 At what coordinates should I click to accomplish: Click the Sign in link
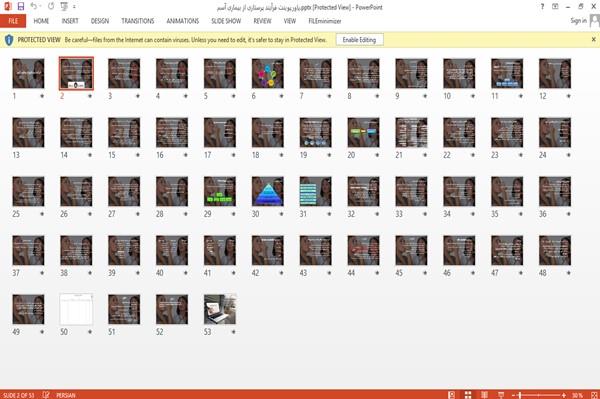(578, 21)
